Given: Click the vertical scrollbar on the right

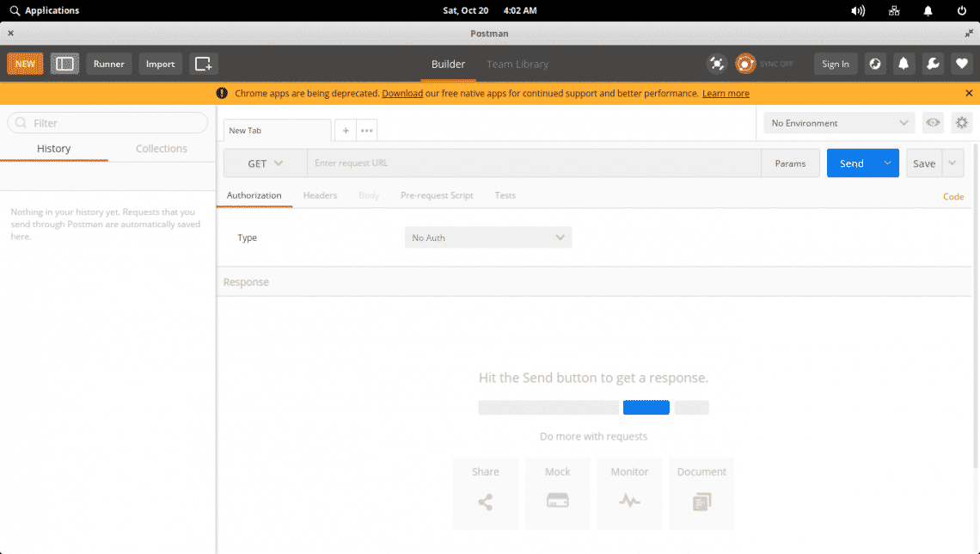Looking at the screenshot, I should coord(976,306).
